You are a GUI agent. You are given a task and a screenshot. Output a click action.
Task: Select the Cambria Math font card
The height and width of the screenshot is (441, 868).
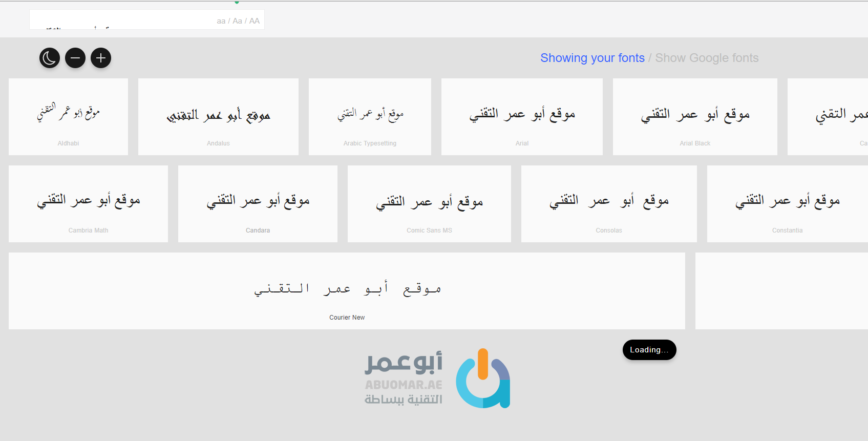88,204
